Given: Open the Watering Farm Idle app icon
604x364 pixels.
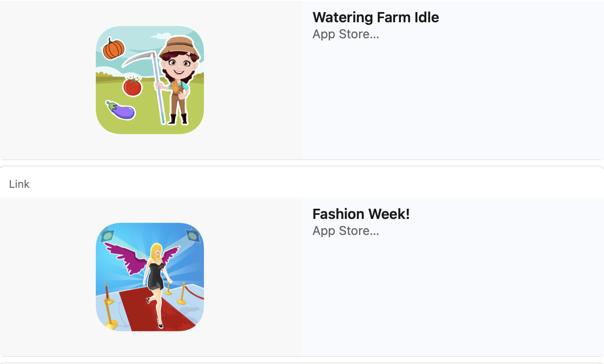Looking at the screenshot, I should pos(150,80).
